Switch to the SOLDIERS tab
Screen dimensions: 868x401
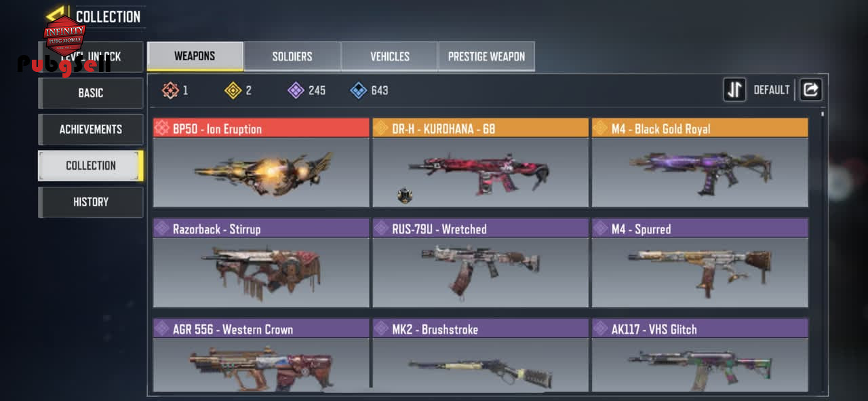click(x=292, y=56)
